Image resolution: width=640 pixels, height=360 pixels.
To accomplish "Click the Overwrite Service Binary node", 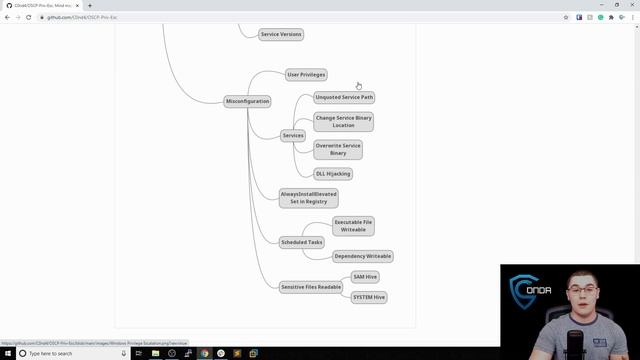I will click(338, 149).
